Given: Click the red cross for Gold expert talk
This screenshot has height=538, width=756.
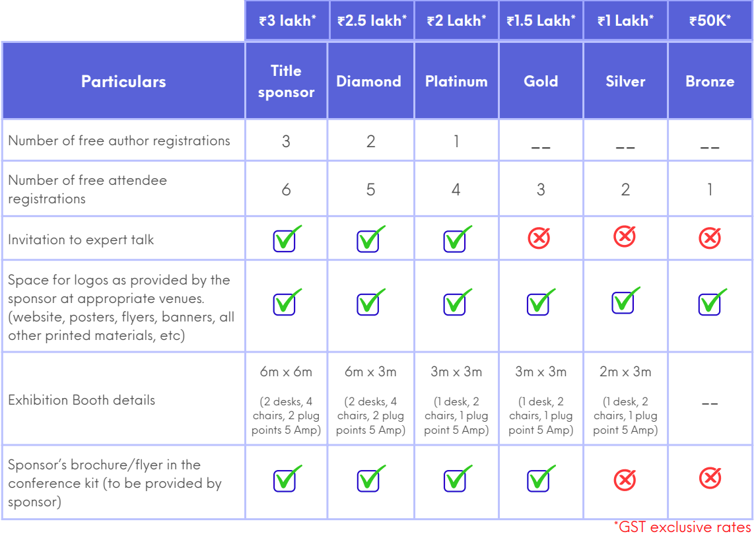Looking at the screenshot, I should coord(539,238).
